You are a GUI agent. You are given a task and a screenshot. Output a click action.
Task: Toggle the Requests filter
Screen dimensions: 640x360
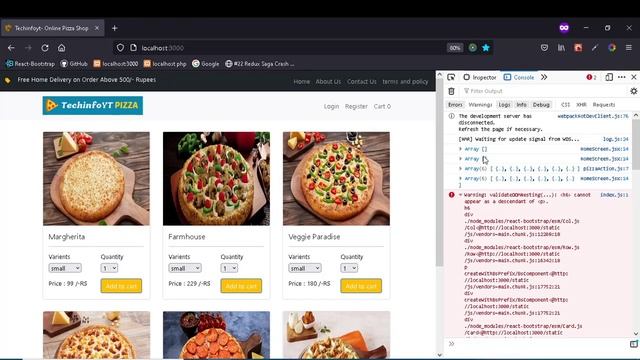point(604,105)
